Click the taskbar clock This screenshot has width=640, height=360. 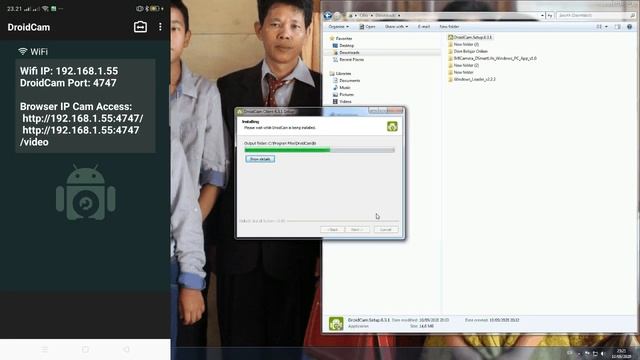(621, 353)
